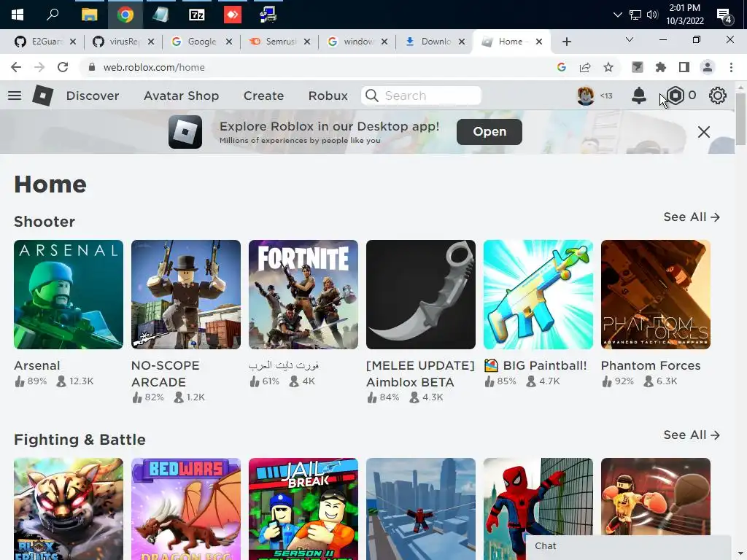The image size is (747, 560).
Task: Open the BIG Paintball! thumbnail
Action: 538,295
